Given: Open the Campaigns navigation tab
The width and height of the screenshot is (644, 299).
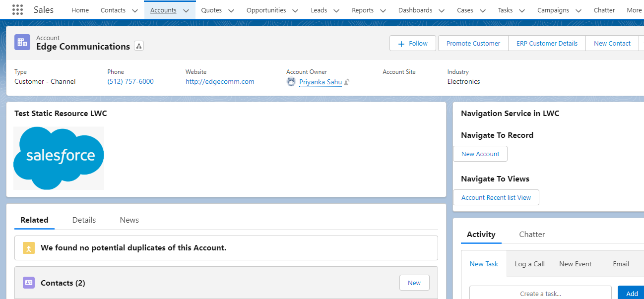Looking at the screenshot, I should pyautogui.click(x=553, y=10).
